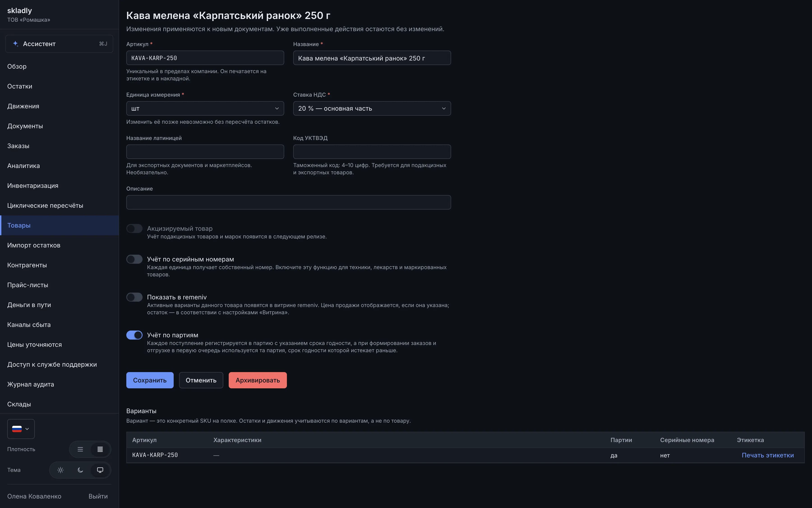Open the language flag selector
Screen dimensions: 812x508
pyautogui.click(x=21, y=429)
